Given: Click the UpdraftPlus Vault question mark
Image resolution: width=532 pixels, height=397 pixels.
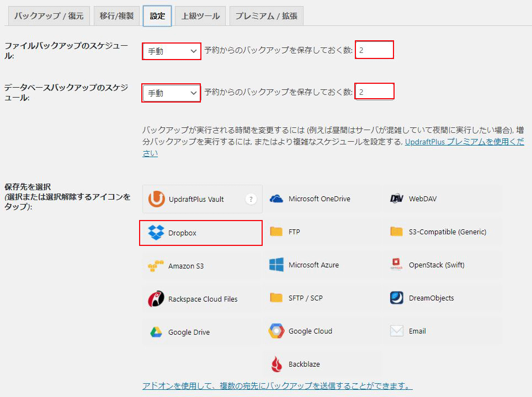Looking at the screenshot, I should point(251,199).
